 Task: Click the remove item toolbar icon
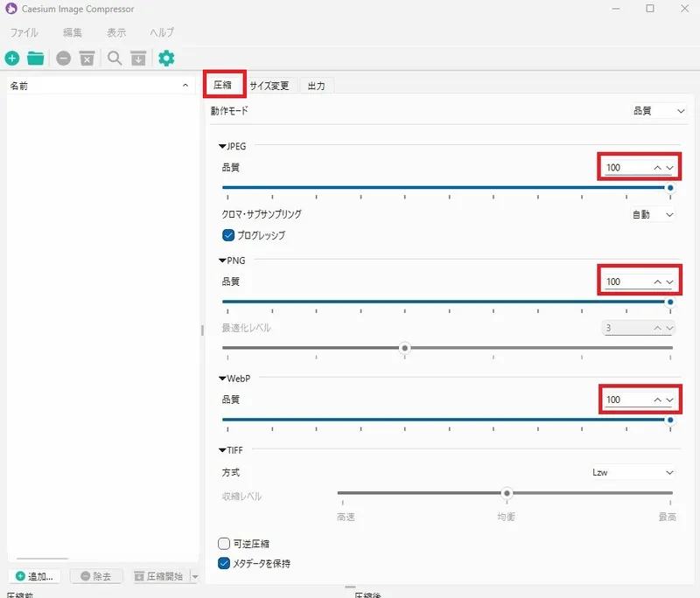point(63,59)
